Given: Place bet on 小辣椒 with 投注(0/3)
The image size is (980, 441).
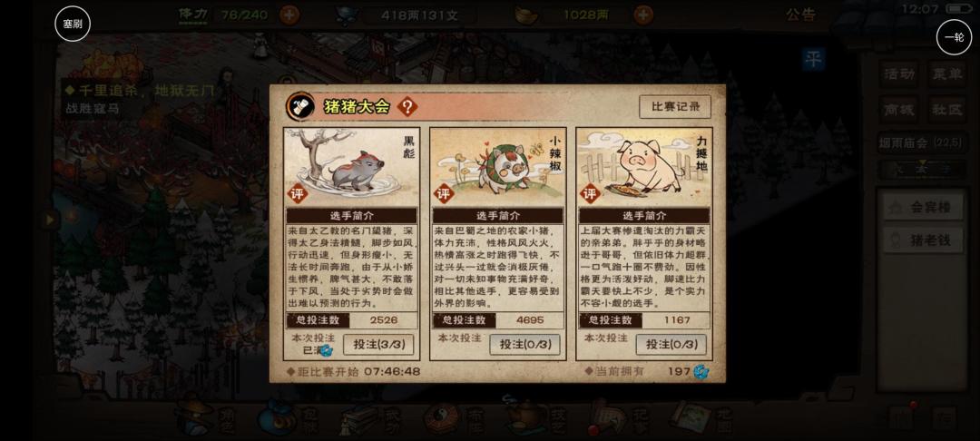Looking at the screenshot, I should click(x=524, y=344).
